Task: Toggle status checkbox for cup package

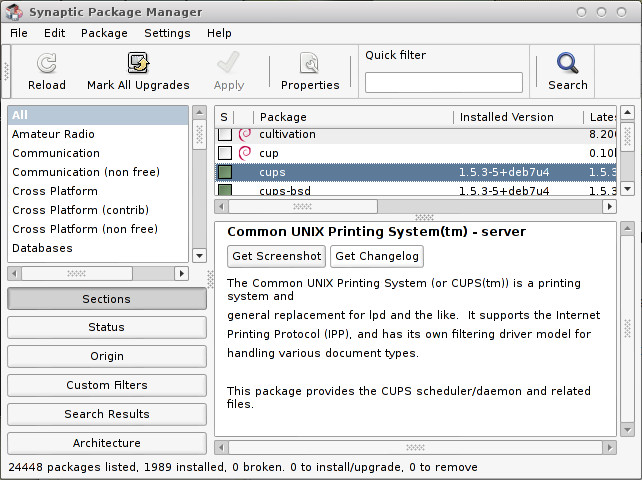Action: [x=225, y=153]
